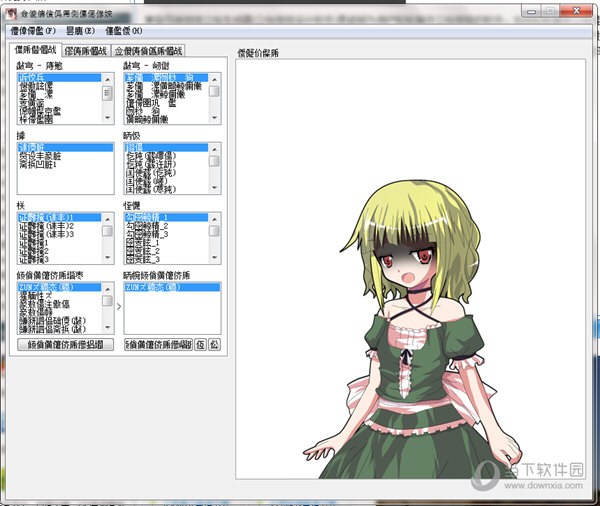Screen dimensions: 600x506
Task: Select list item ending in ')3'
Action: [x=60, y=234]
